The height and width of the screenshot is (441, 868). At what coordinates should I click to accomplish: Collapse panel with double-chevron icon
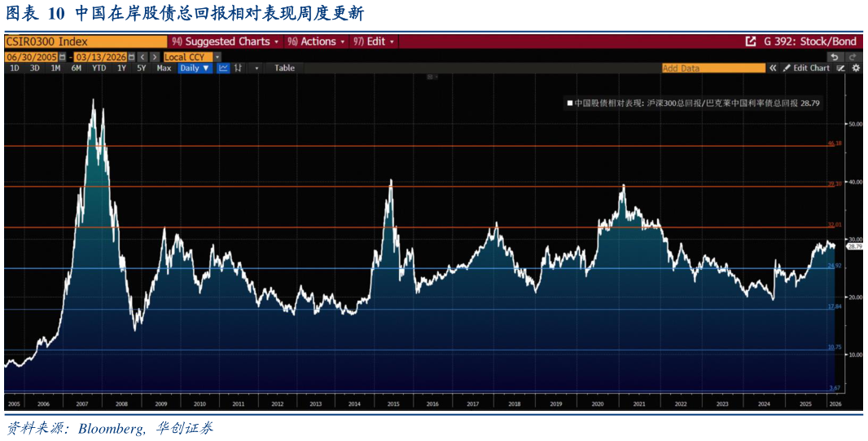(772, 68)
